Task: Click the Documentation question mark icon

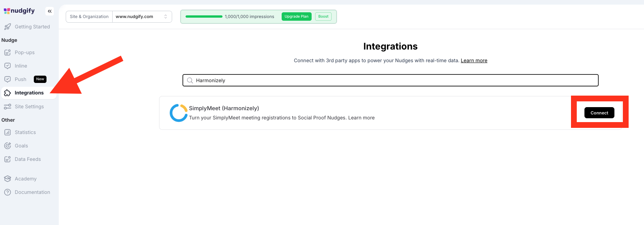Action: [x=7, y=192]
